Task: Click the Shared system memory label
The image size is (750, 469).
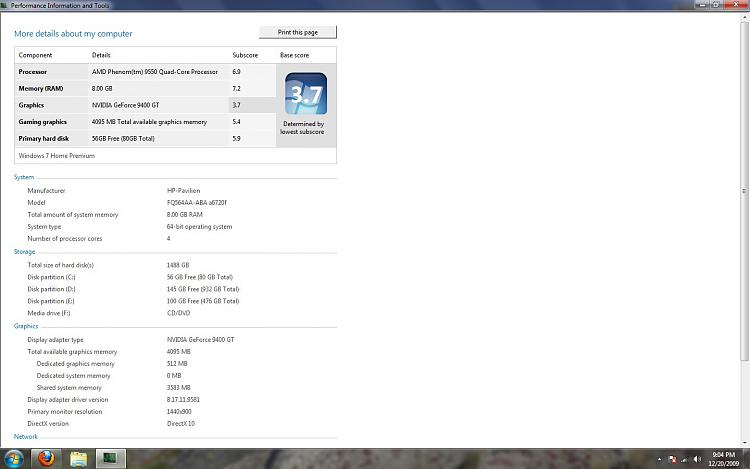Action: click(x=69, y=388)
